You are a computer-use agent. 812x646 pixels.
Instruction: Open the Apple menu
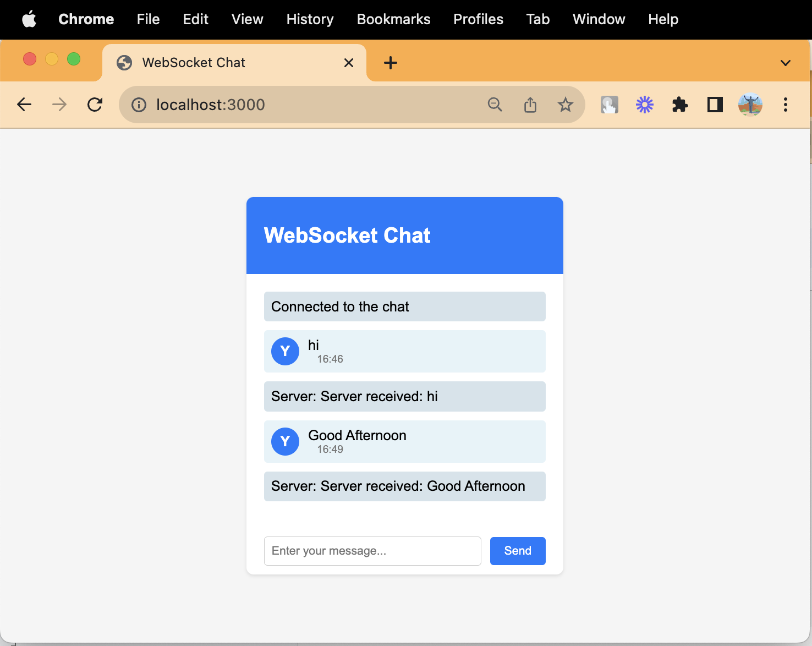point(29,19)
